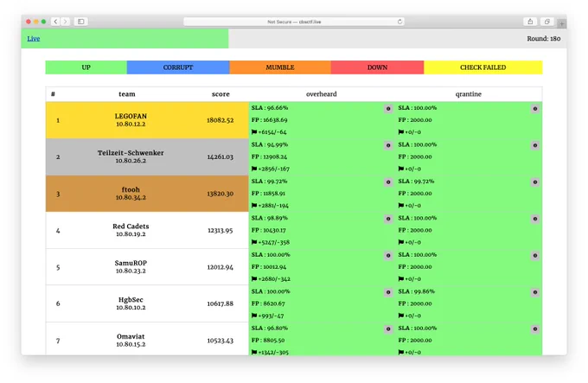Screen dimensions: 588x383
Task: Click info dot in SamuROP overheard cell
Action: pos(388,256)
